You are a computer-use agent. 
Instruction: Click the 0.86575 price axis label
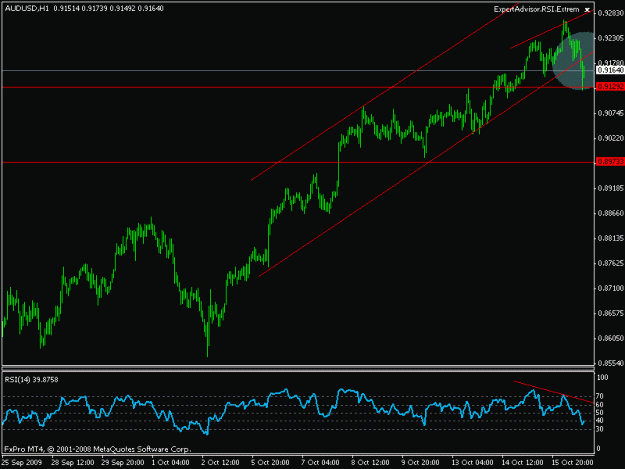(610, 313)
